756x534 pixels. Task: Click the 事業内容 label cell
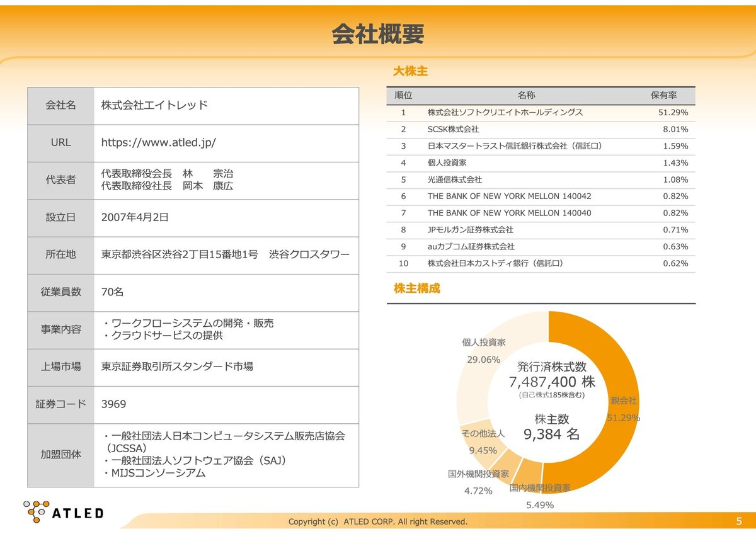[61, 329]
